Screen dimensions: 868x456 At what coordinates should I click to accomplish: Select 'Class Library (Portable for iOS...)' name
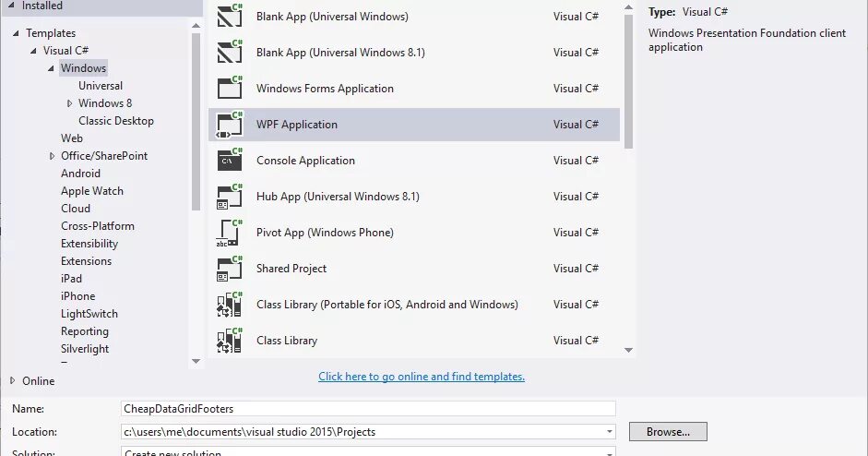coord(386,305)
